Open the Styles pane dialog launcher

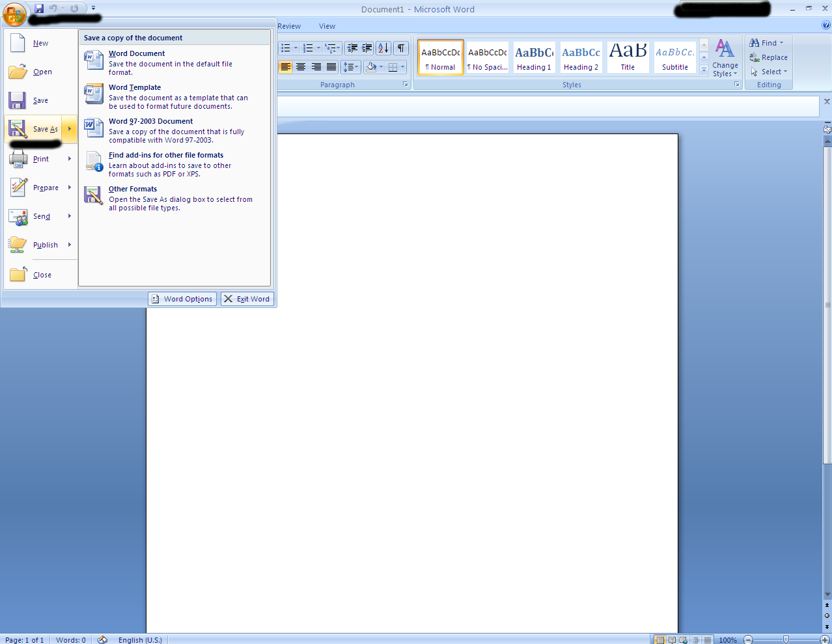click(x=737, y=85)
